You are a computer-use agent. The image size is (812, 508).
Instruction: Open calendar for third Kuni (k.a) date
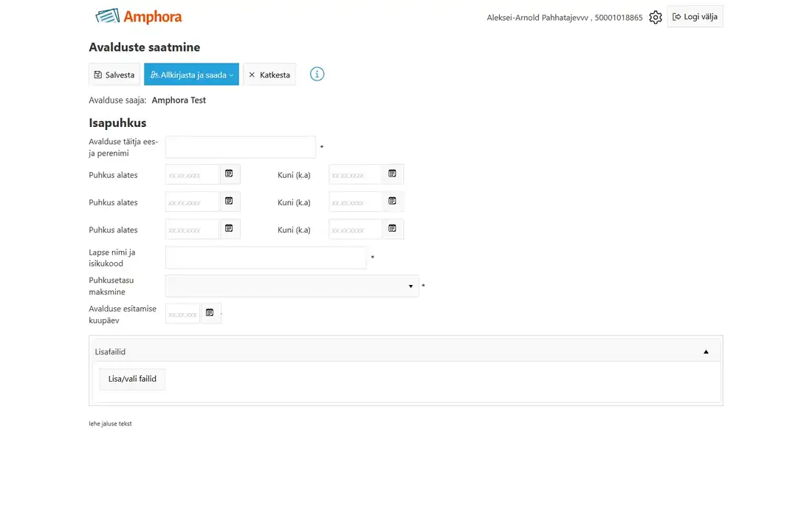(393, 229)
